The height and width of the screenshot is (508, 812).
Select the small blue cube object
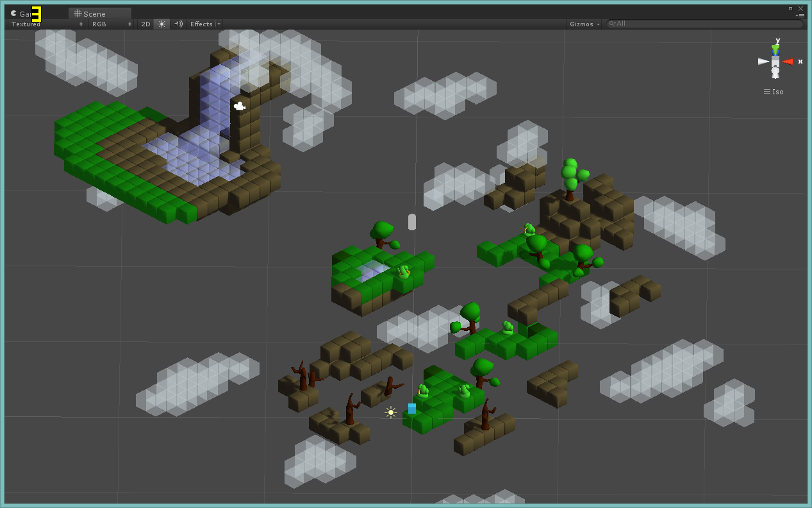412,409
